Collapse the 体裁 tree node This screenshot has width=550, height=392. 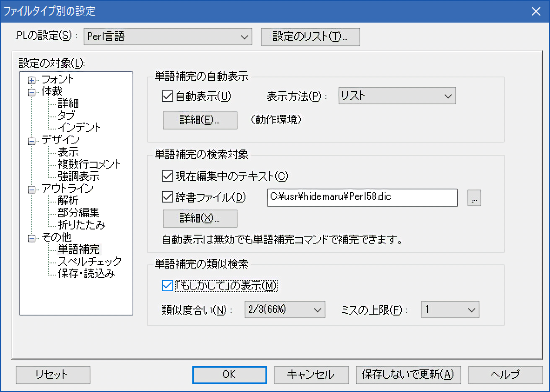point(31,92)
